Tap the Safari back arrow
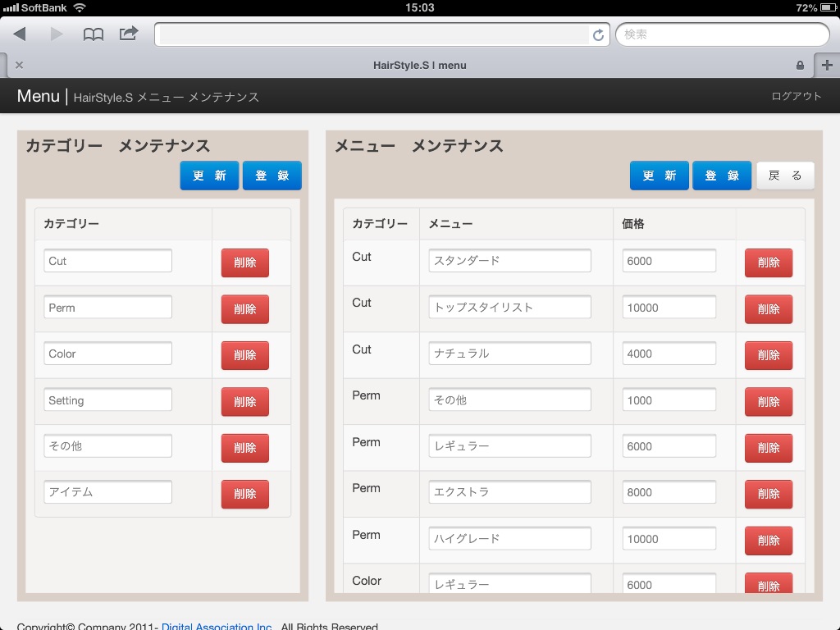The width and height of the screenshot is (840, 630). [x=20, y=34]
